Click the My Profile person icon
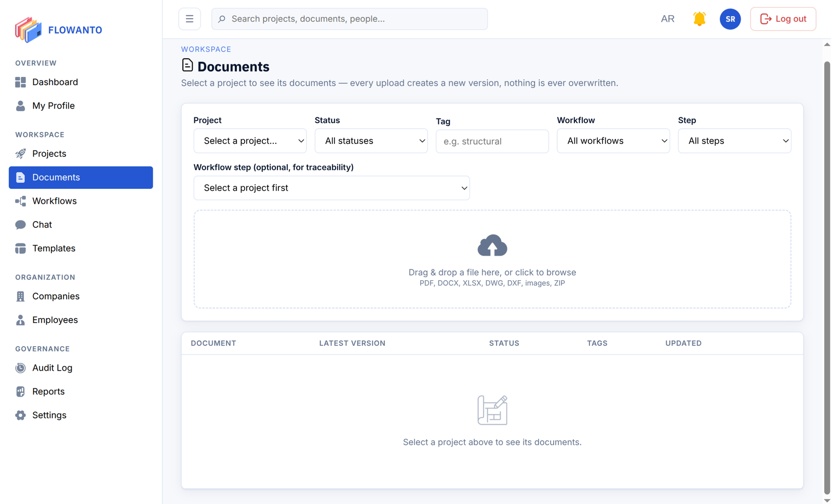The image size is (831, 504). coord(20,106)
